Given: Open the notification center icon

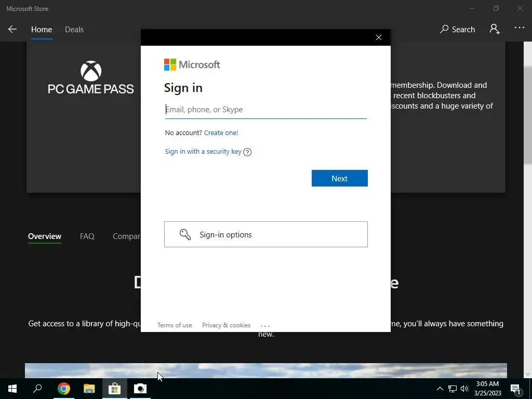Looking at the screenshot, I should 516,389.
